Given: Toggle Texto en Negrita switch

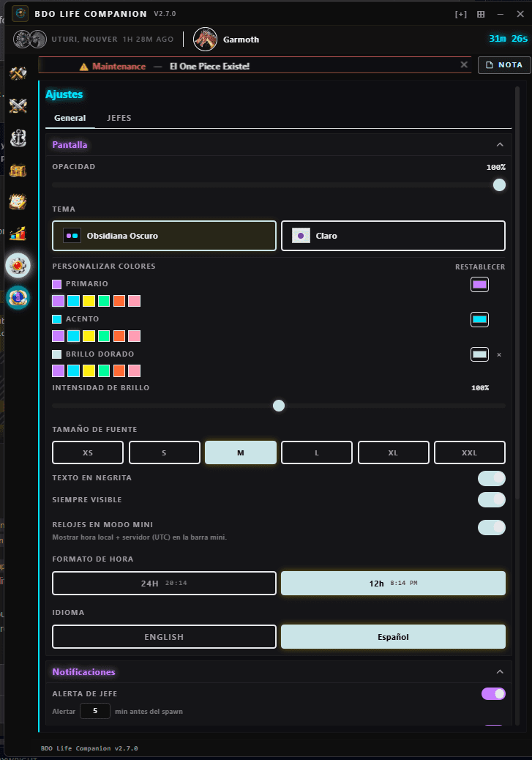Looking at the screenshot, I should [491, 478].
